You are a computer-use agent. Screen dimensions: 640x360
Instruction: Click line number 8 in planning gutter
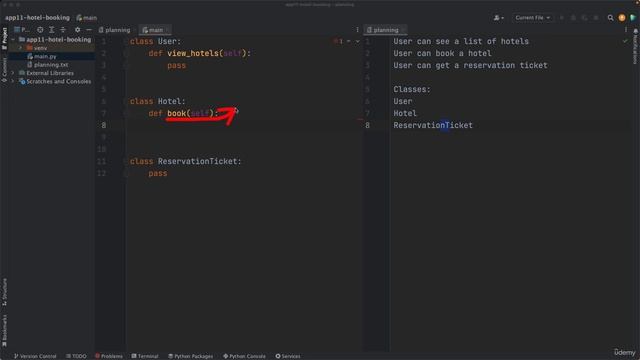click(367, 125)
